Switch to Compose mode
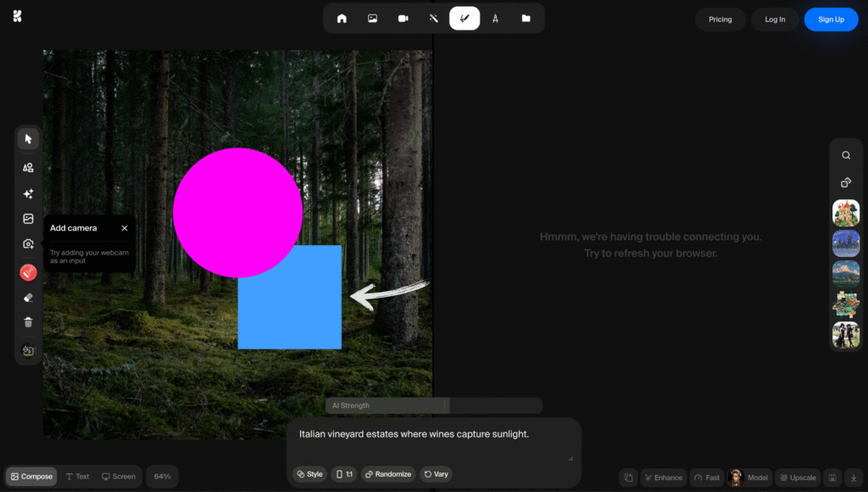The image size is (868, 492). [31, 476]
